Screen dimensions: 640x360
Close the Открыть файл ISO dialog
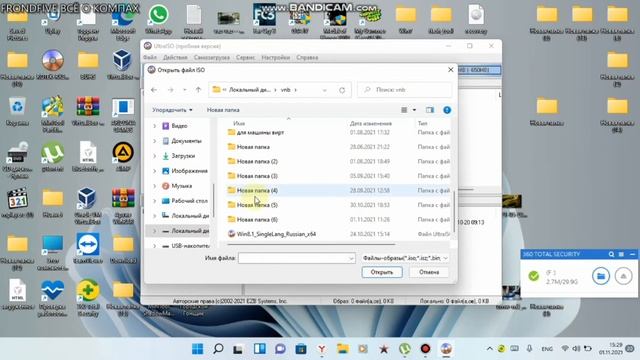click(x=450, y=70)
